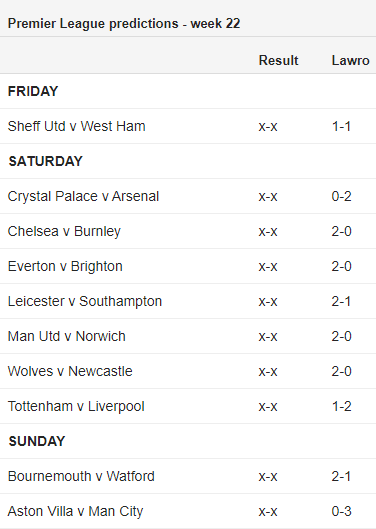Click Lawro's 0-2 Crystal Palace v Arsenal prediction
Screen dimensions: 376x529
341,196
